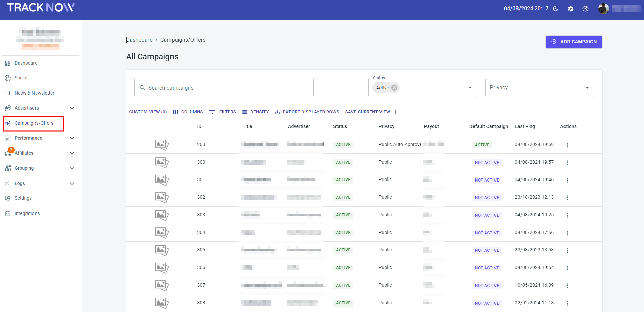Open the Dashboard breadcrumb link
Viewport: 644px width, 312px height.
pyautogui.click(x=139, y=40)
